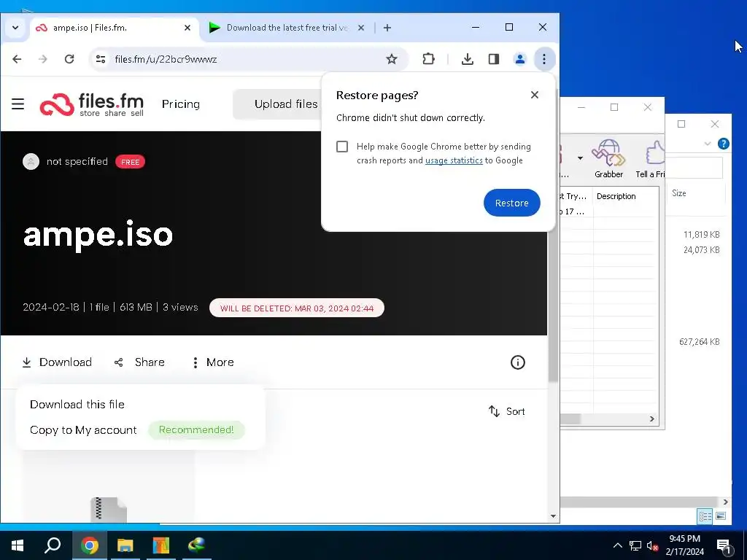This screenshot has height=560, width=747.
Task: Switch to Download latest free trial tab
Action: tap(287, 28)
